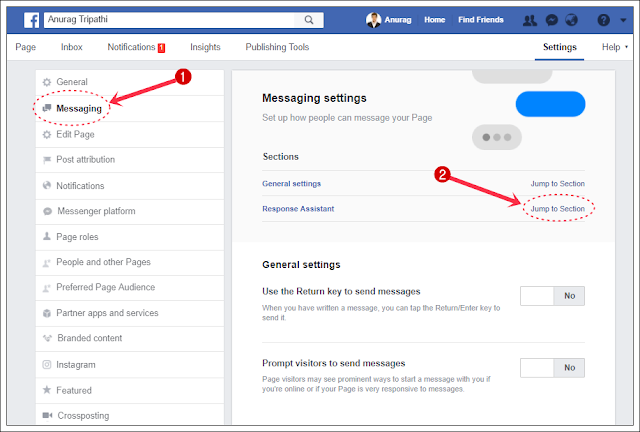Select Instagram in sidebar
The image size is (640, 432).
click(130, 365)
